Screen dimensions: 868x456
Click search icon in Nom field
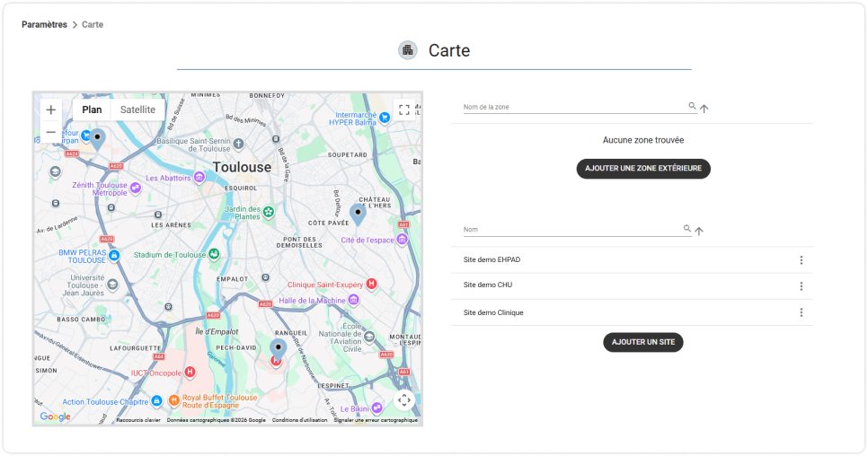pyautogui.click(x=687, y=228)
